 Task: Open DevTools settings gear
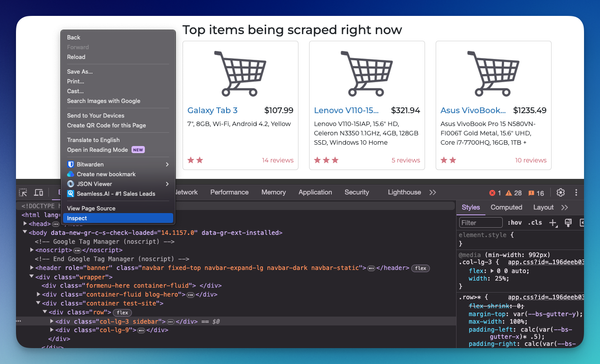[x=561, y=193]
